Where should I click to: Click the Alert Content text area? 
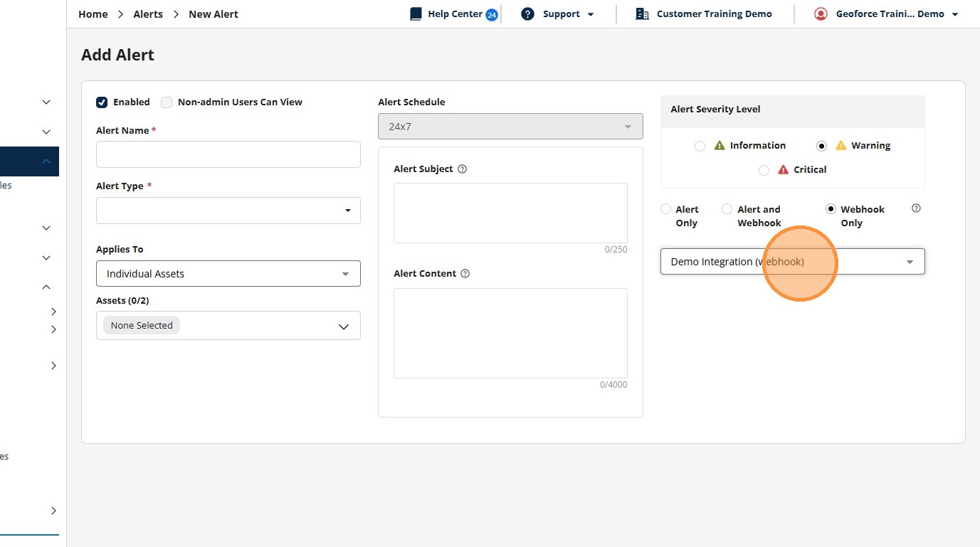pos(510,333)
